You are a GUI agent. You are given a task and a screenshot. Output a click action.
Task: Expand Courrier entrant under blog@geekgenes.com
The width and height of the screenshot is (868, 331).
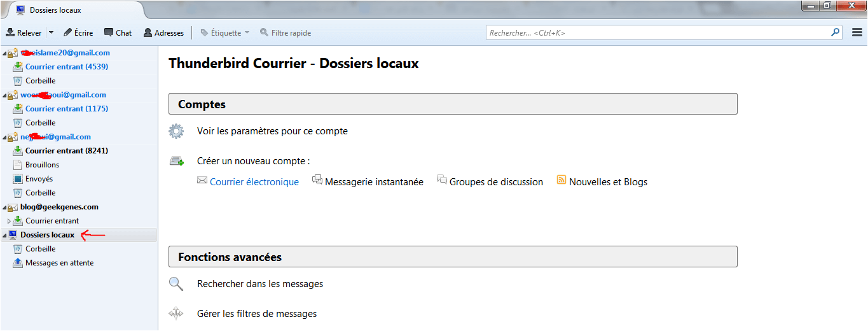pyautogui.click(x=9, y=222)
